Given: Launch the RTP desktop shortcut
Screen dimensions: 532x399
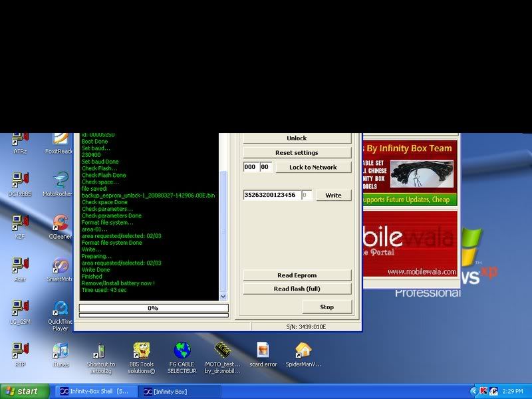Looking at the screenshot, I should pyautogui.click(x=20, y=355).
